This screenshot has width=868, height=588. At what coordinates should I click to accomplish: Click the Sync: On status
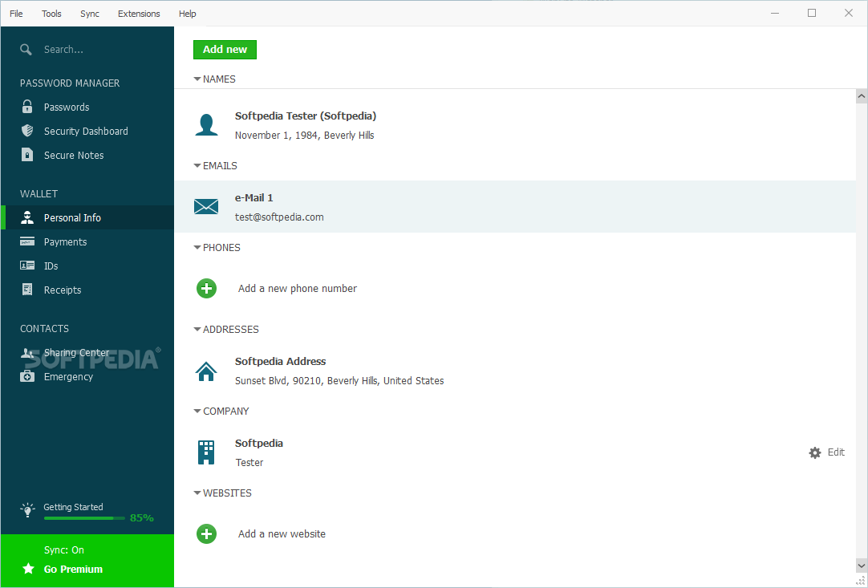[x=64, y=549]
